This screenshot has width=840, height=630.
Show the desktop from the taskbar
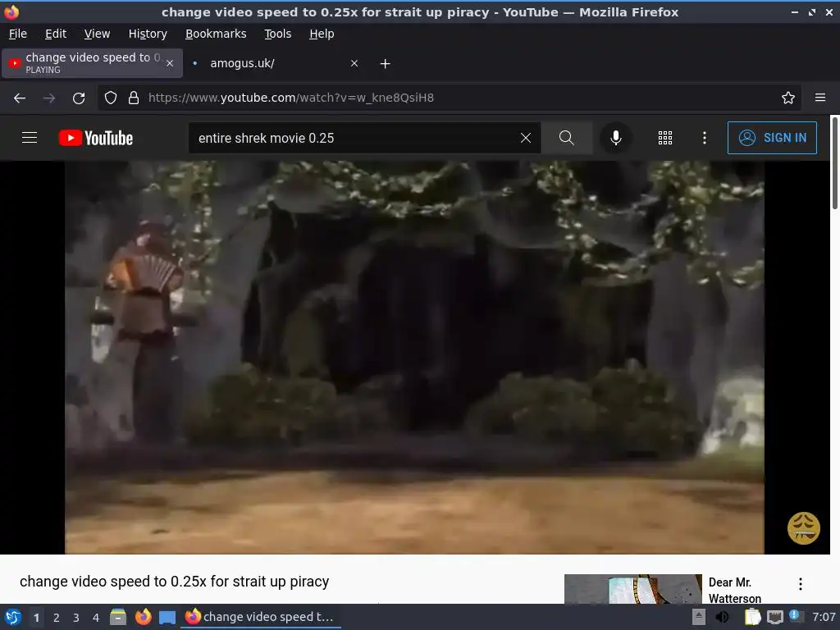point(167,617)
